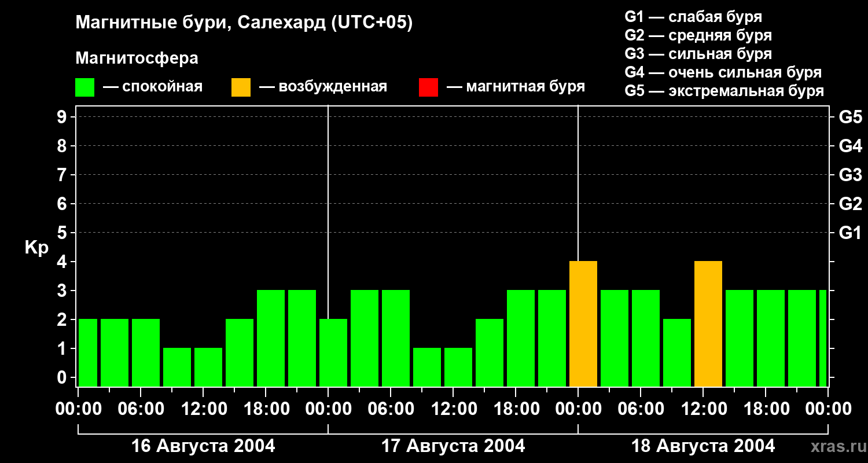Image resolution: width=868 pixels, height=463 pixels.
Task: Click the red 'магнитная буря' legend swatch
Action: (428, 87)
